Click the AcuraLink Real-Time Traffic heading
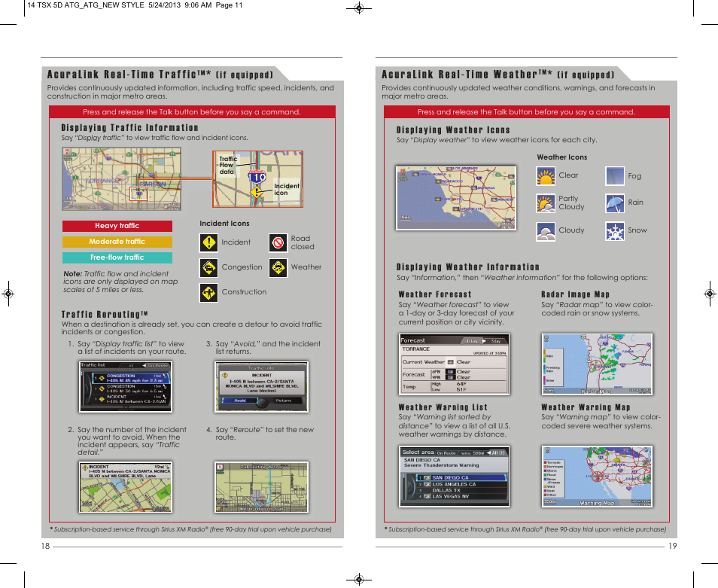Image resolution: width=718 pixels, height=588 pixels. [160, 75]
